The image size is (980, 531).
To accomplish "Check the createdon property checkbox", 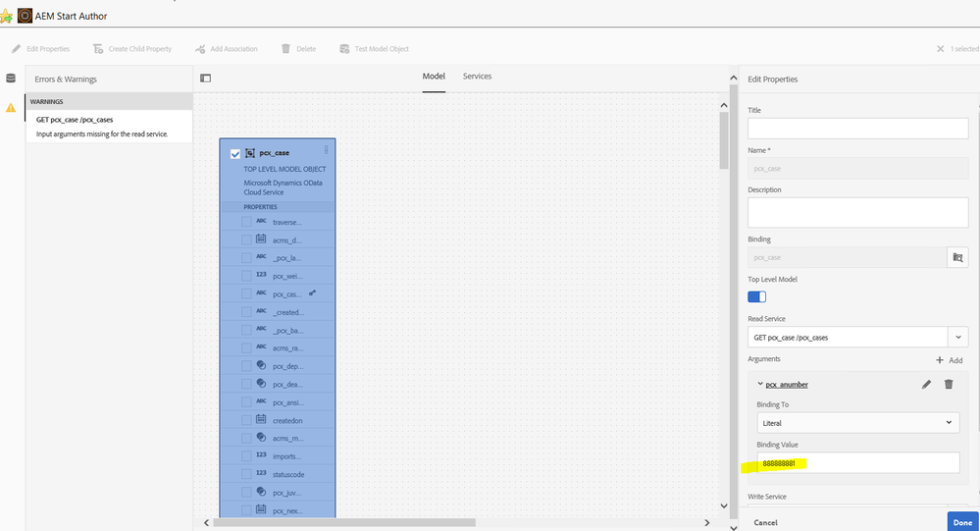I will (x=247, y=419).
